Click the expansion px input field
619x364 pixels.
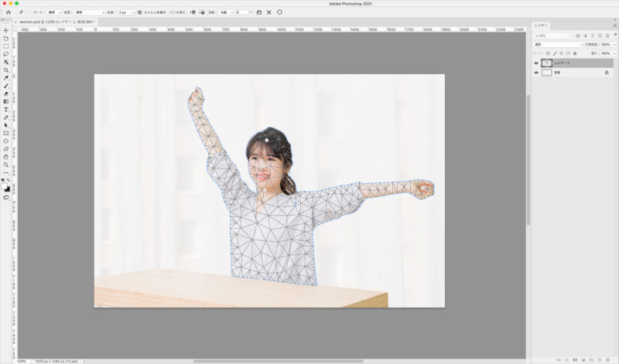pyautogui.click(x=125, y=12)
